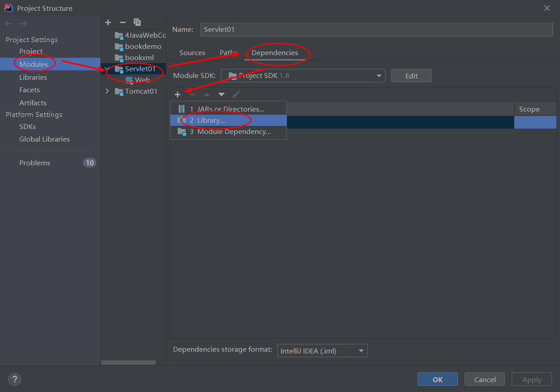
Task: Switch to the Paths tab
Action: [x=228, y=53]
